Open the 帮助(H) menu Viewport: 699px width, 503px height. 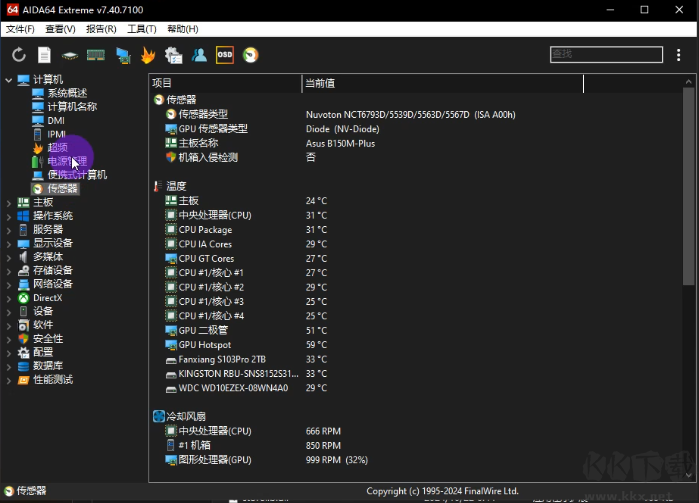[183, 29]
